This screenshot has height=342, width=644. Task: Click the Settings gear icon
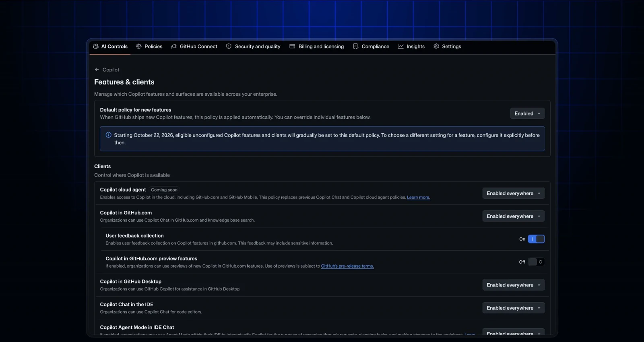click(x=436, y=46)
